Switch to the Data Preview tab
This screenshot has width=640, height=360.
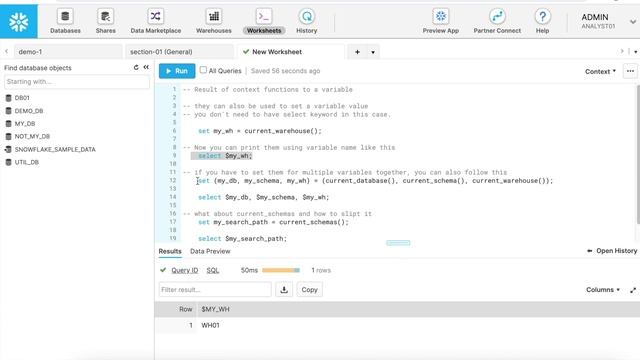(x=210, y=251)
